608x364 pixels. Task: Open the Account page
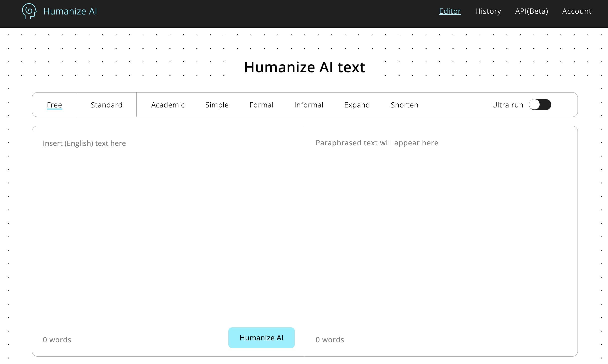577,11
